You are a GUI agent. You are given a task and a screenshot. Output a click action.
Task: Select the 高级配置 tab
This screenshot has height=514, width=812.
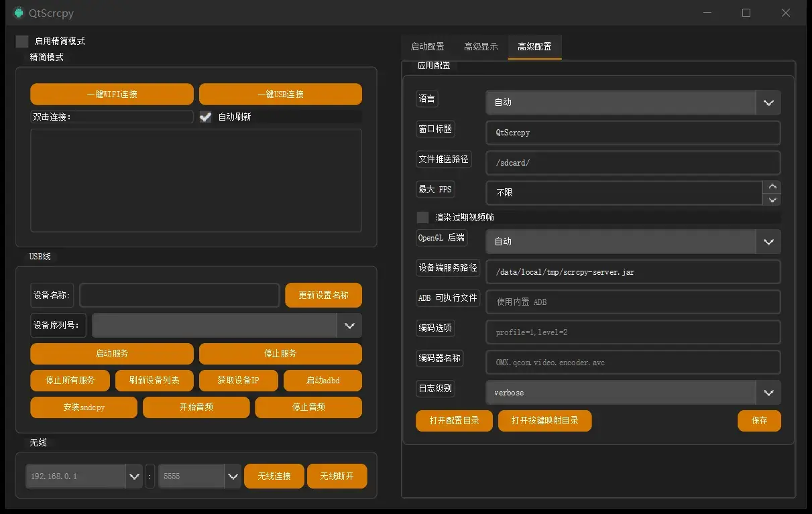coord(534,47)
